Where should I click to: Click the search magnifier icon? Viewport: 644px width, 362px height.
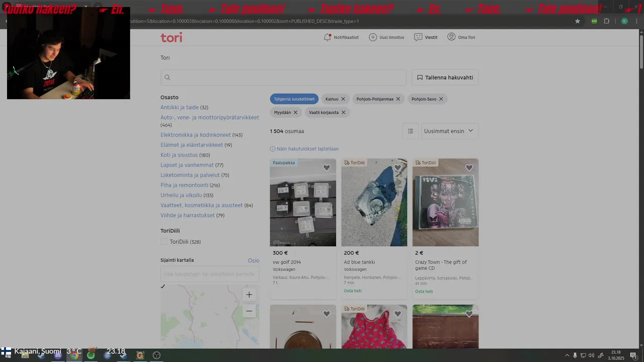coord(168,77)
